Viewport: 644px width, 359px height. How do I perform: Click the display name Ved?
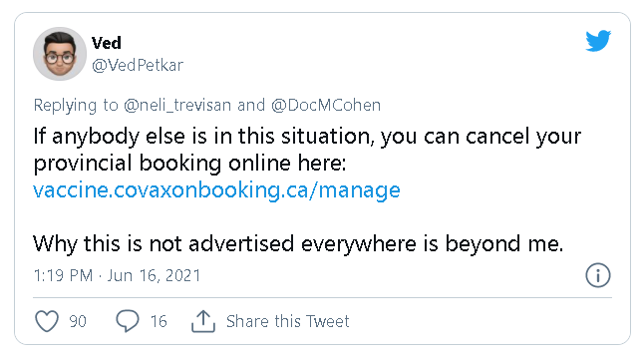coord(107,43)
